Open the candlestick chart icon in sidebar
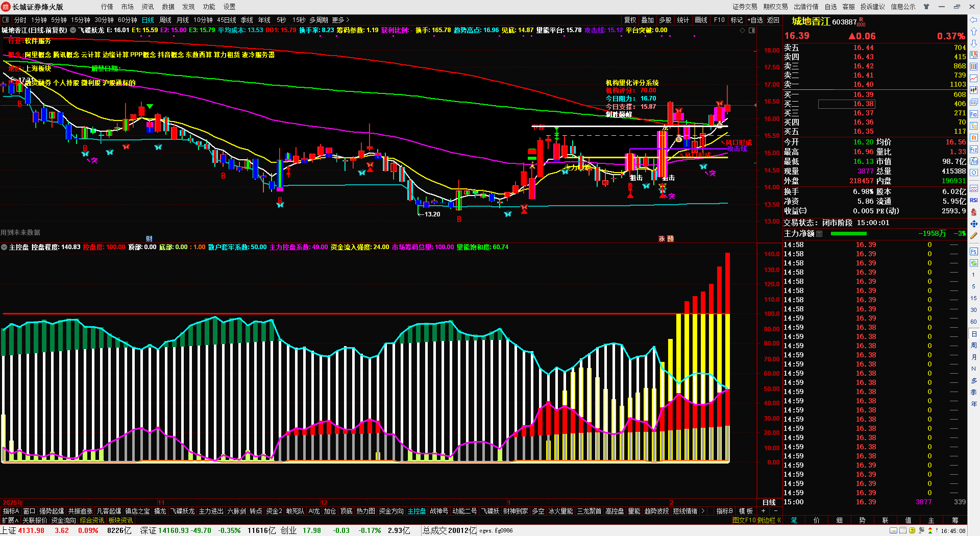This screenshot has height=536, width=980. click(974, 90)
